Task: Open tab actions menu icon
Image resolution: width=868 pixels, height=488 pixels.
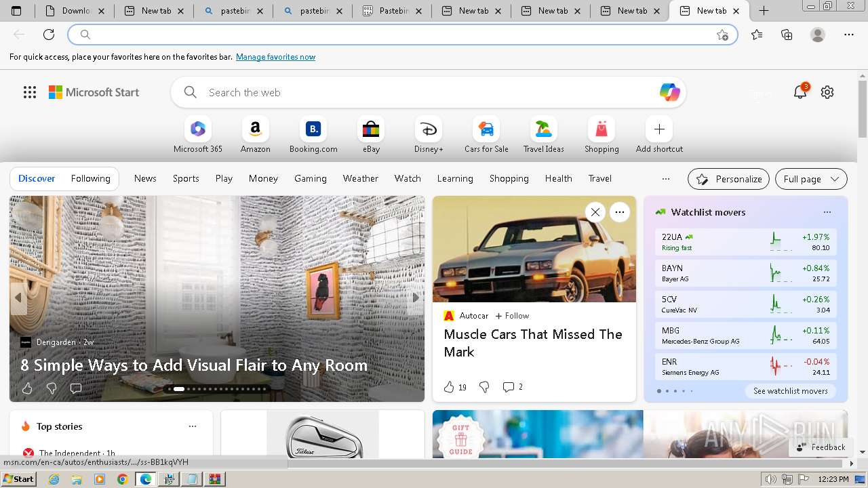Action: point(16,11)
